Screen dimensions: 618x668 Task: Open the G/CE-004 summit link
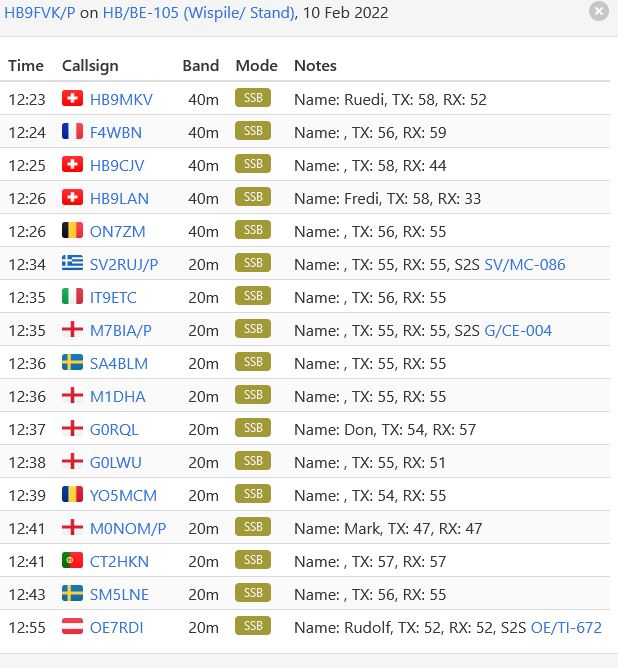click(x=518, y=331)
